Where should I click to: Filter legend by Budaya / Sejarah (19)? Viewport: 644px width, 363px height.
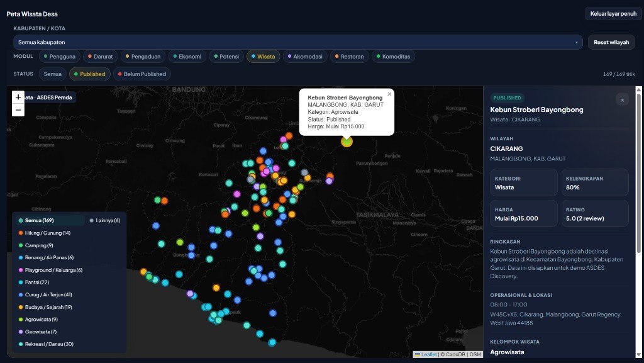click(x=45, y=307)
